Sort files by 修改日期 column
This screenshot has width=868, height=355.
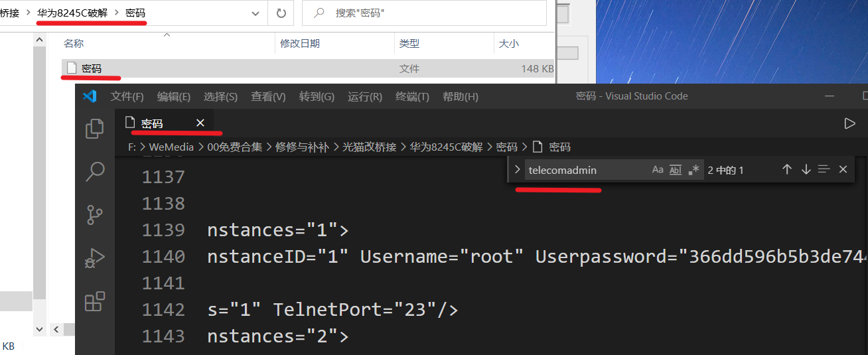300,43
